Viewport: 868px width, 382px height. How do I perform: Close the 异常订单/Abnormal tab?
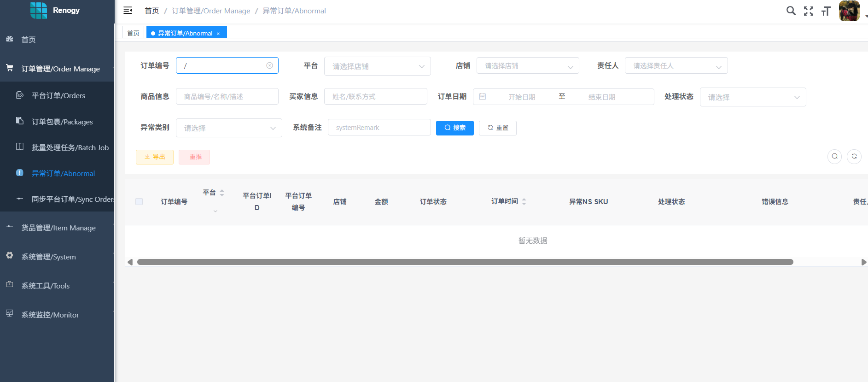tap(218, 34)
